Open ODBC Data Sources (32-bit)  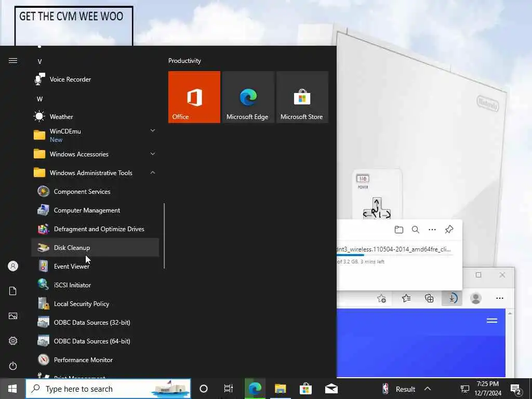tap(95, 322)
